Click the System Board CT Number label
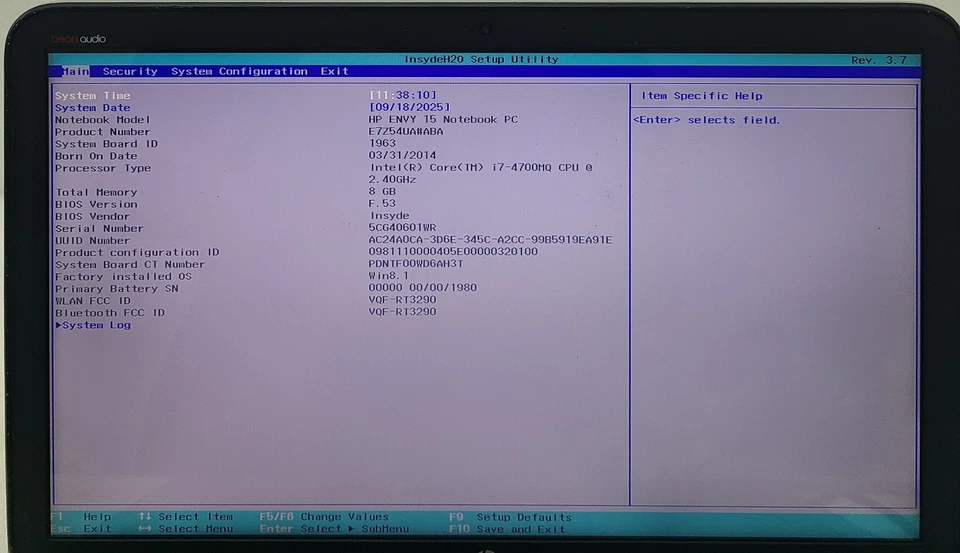Screen dimensions: 960x553 pyautogui.click(x=130, y=265)
